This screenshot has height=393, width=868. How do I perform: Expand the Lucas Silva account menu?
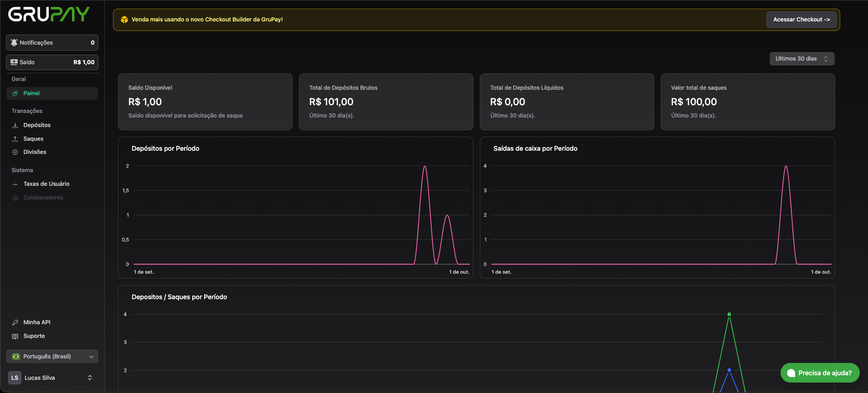[52, 378]
